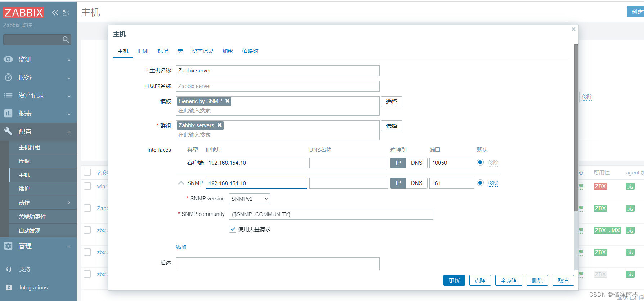Click the 删除 button
This screenshot has width=644, height=301.
coord(537,280)
